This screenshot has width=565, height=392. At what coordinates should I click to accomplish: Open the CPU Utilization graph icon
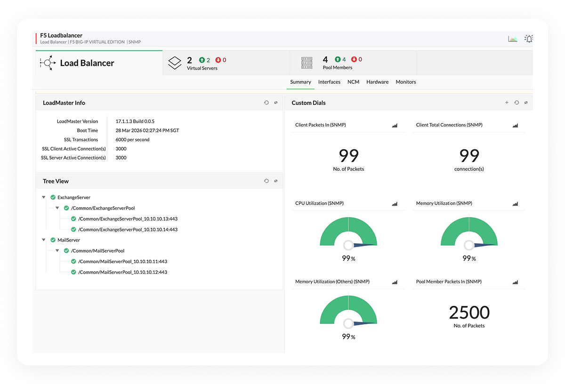395,204
